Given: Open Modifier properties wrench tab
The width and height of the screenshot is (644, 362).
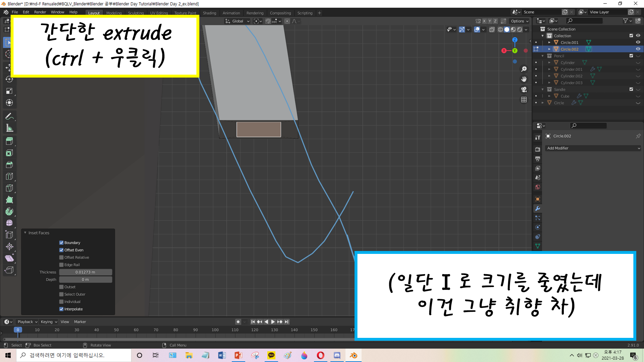Looking at the screenshot, I should point(537,209).
